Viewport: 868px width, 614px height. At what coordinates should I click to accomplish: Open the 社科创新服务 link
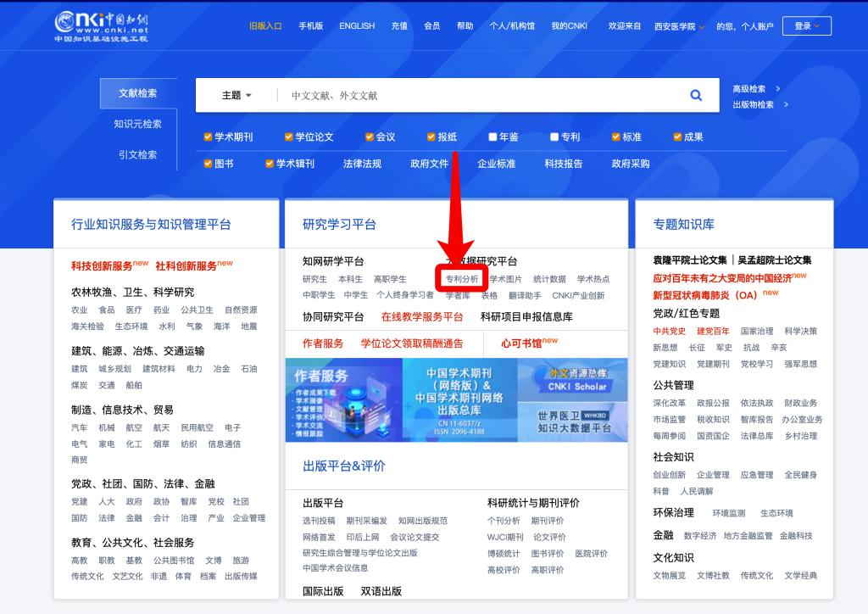(x=186, y=266)
